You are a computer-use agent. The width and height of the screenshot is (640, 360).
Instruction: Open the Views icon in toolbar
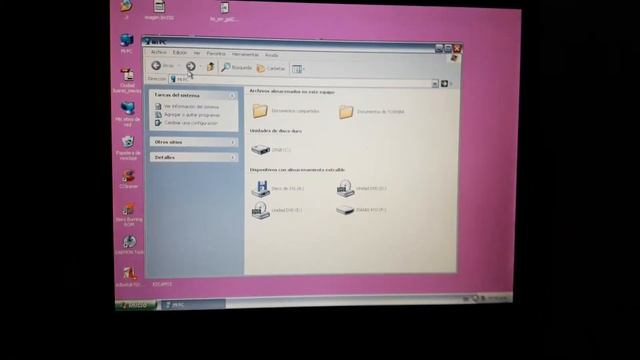[x=296, y=69]
